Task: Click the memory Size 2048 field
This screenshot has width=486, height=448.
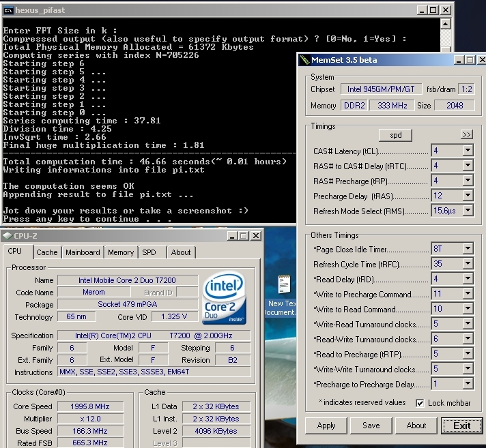Action: coord(455,106)
